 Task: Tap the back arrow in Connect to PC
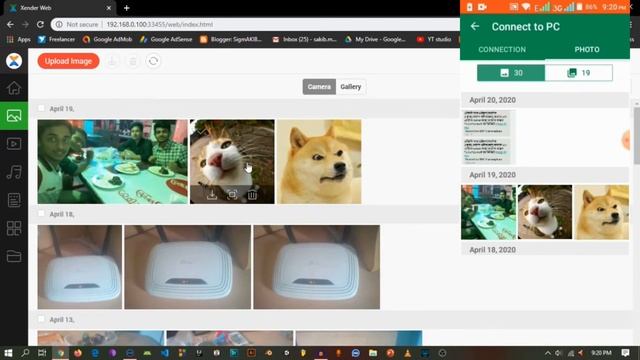click(475, 27)
